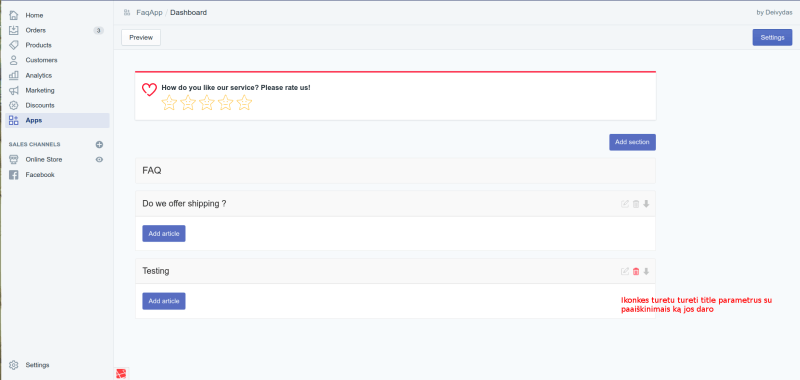Viewport: 800px width, 380px height.
Task: Click the sidebar Settings gear icon
Action: tap(14, 365)
